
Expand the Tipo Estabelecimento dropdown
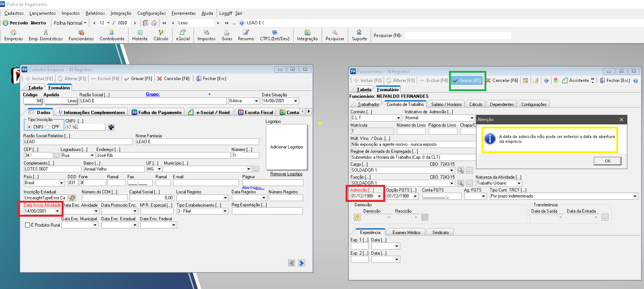[x=225, y=211]
